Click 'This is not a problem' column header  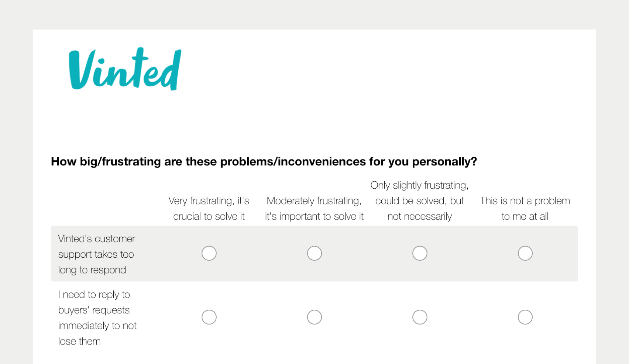[525, 209]
